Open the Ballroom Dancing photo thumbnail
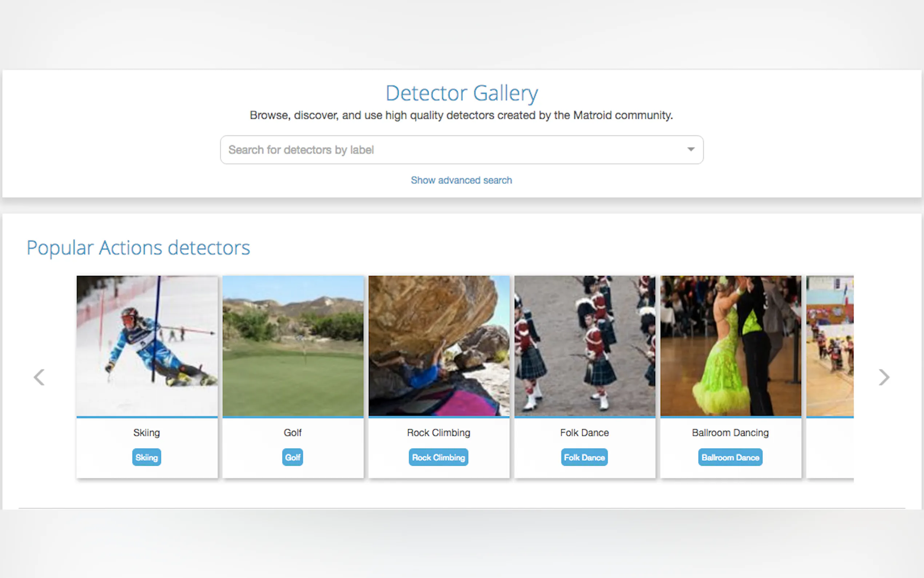Image resolution: width=924 pixels, height=578 pixels. point(731,345)
